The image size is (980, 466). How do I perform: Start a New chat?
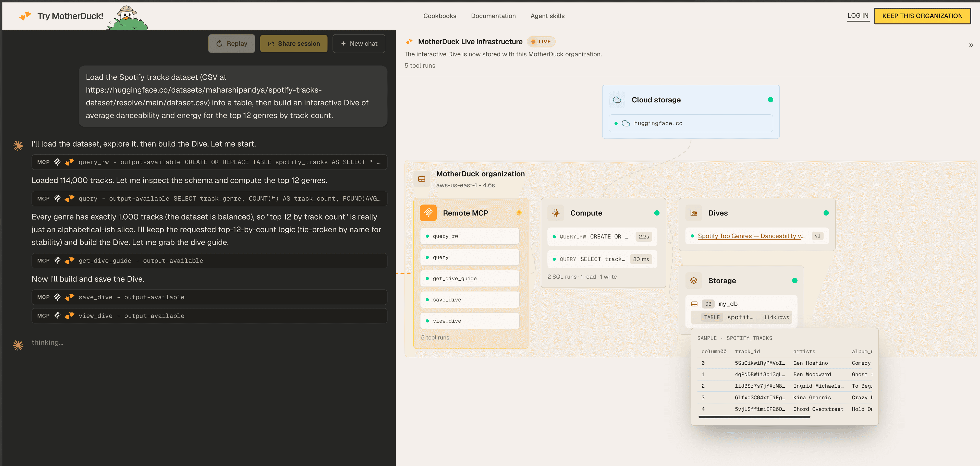pos(359,44)
